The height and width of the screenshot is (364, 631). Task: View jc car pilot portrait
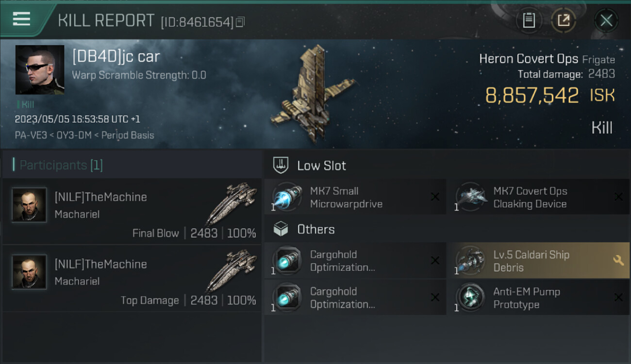point(40,69)
